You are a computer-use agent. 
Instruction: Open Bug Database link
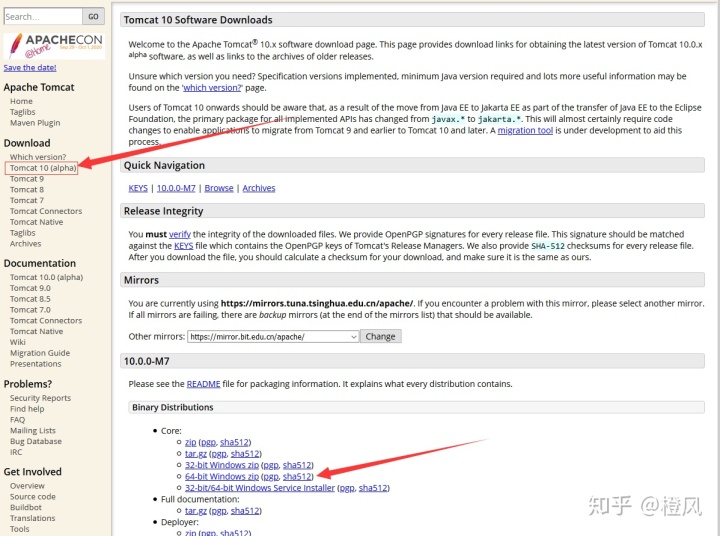coord(36,441)
